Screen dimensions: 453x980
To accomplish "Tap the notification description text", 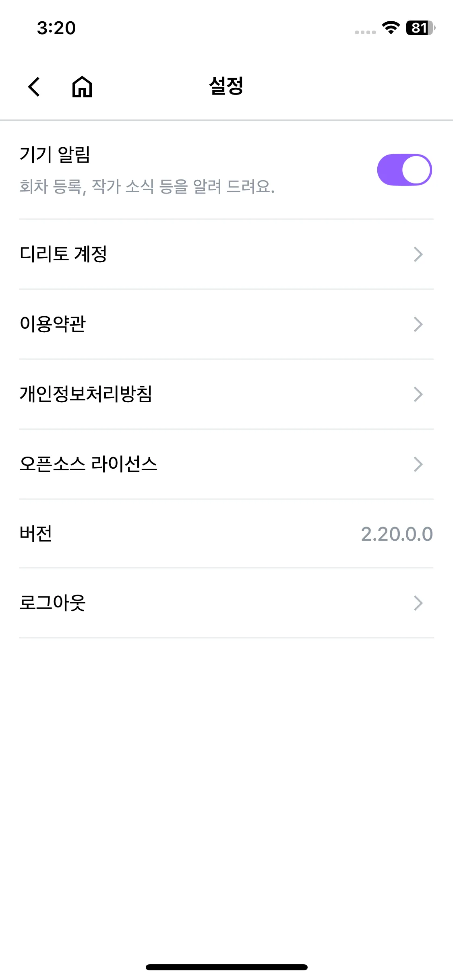I will click(147, 187).
